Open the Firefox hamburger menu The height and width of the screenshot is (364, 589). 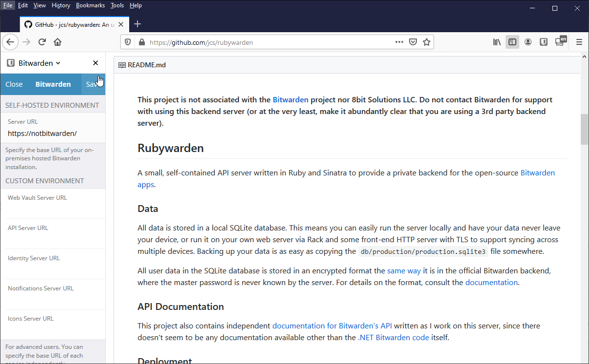coord(579,42)
